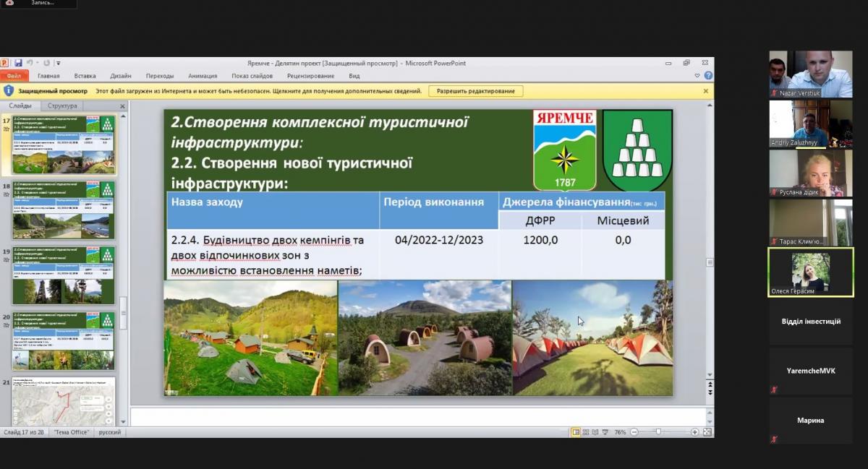Select slide 18 thumbnail in slides pane
The image size is (868, 469).
pyautogui.click(x=64, y=210)
